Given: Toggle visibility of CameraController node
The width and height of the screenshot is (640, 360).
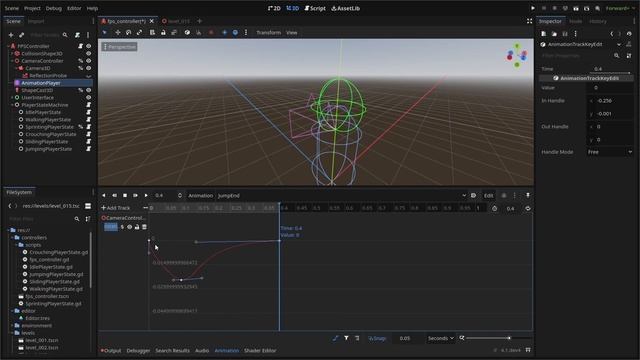Looking at the screenshot, I should point(89,61).
